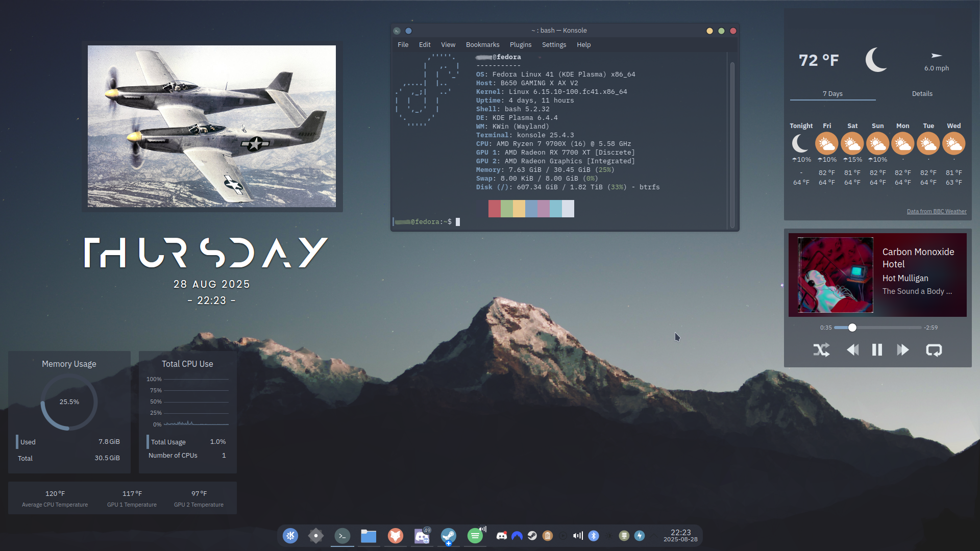
Task: Launch the fox browser icon in the taskbar
Action: coord(395,536)
